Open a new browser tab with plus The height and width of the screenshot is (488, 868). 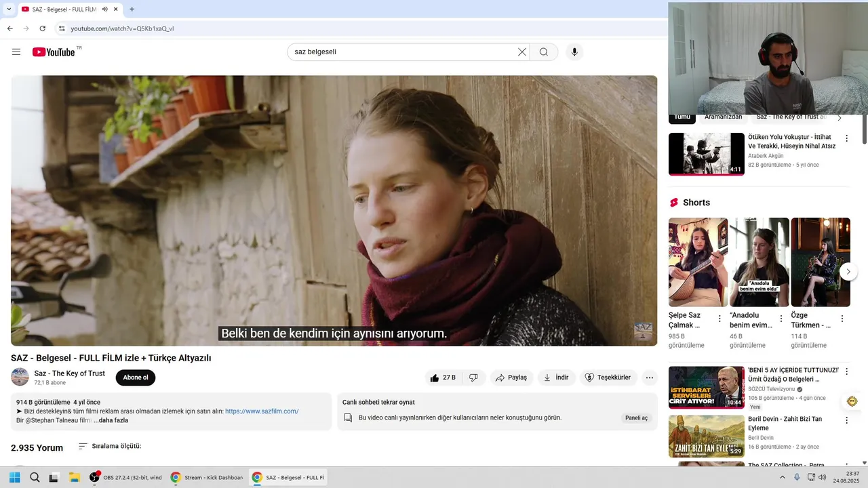pos(132,9)
